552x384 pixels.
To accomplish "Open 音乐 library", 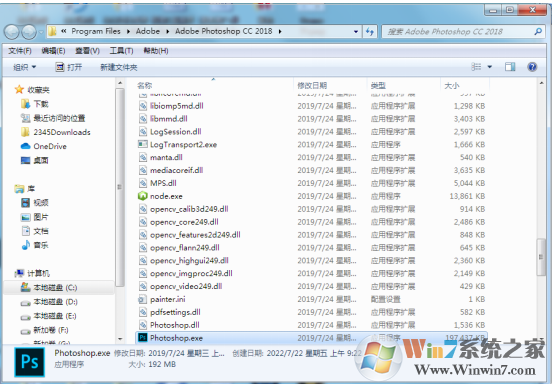I will [x=34, y=245].
